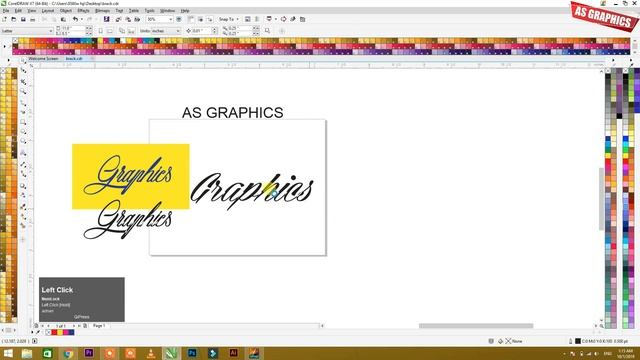Open the Letter page size dropdown
This screenshot has height=360, width=640.
coord(27,31)
